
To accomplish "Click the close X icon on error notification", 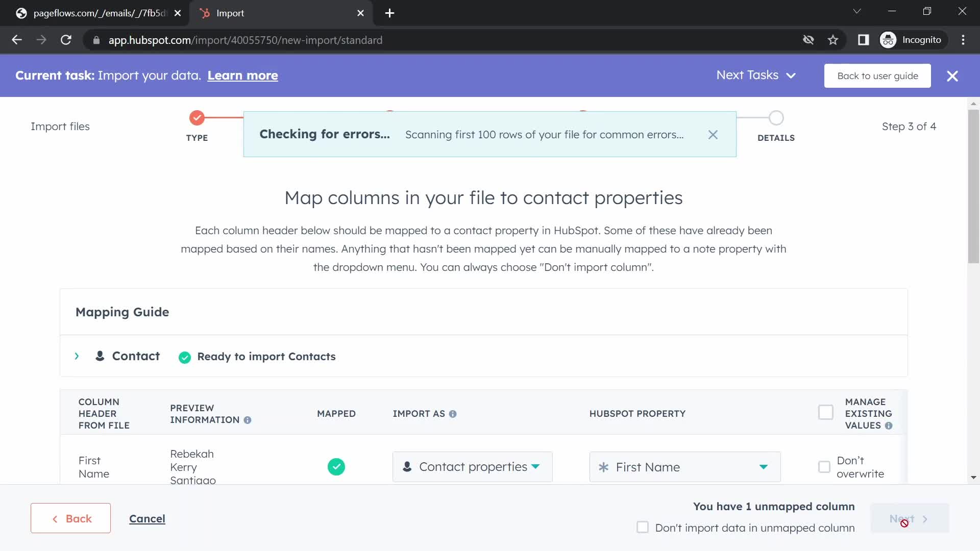I will tap(713, 134).
